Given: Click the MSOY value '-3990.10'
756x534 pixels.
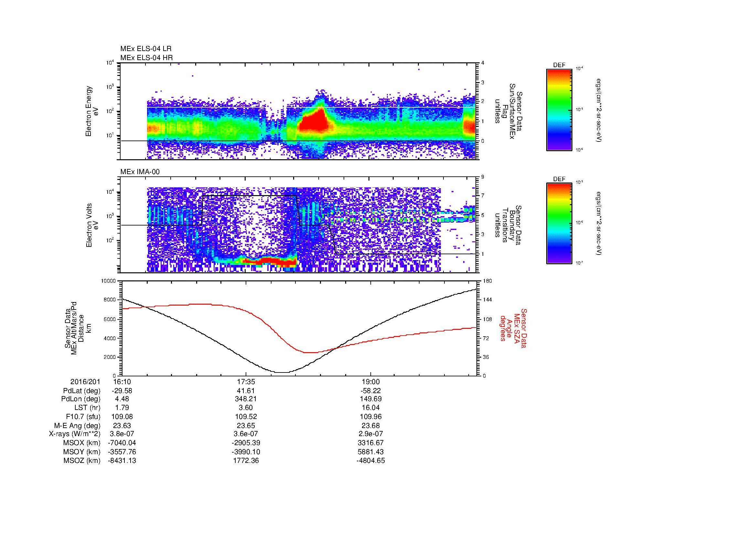Looking at the screenshot, I should [246, 452].
